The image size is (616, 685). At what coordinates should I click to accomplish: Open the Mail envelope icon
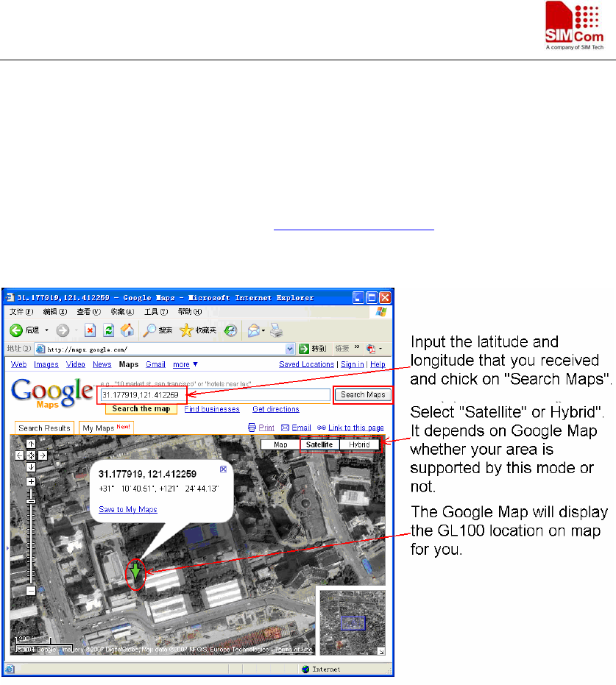[x=254, y=330]
